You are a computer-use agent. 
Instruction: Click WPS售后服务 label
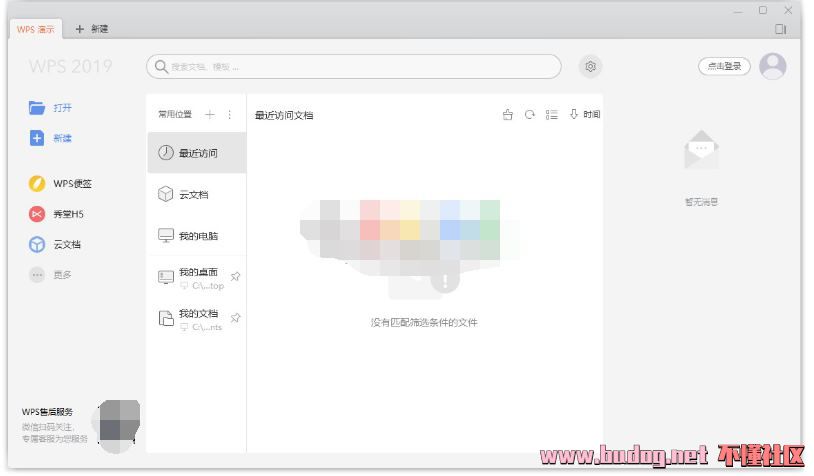click(x=47, y=412)
